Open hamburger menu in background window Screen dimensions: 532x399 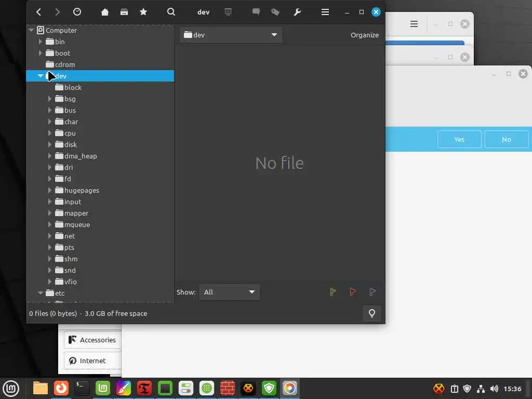[x=414, y=24]
